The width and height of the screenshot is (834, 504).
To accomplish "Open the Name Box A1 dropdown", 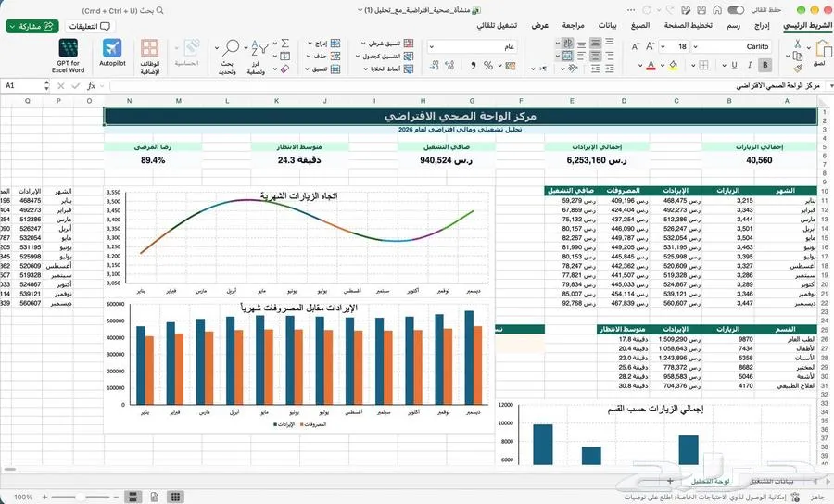I will tap(47, 85).
